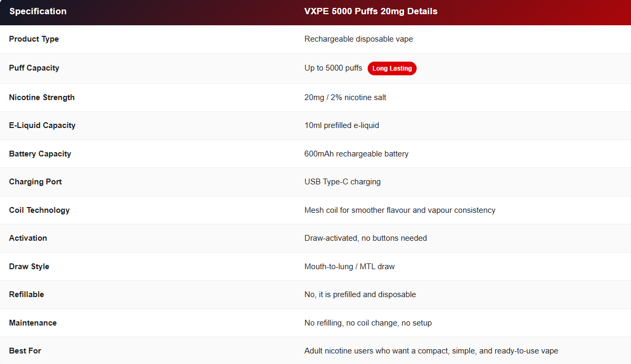The height and width of the screenshot is (364, 631).
Task: Click 'Rechargeable disposable vape' value
Action: (x=359, y=39)
